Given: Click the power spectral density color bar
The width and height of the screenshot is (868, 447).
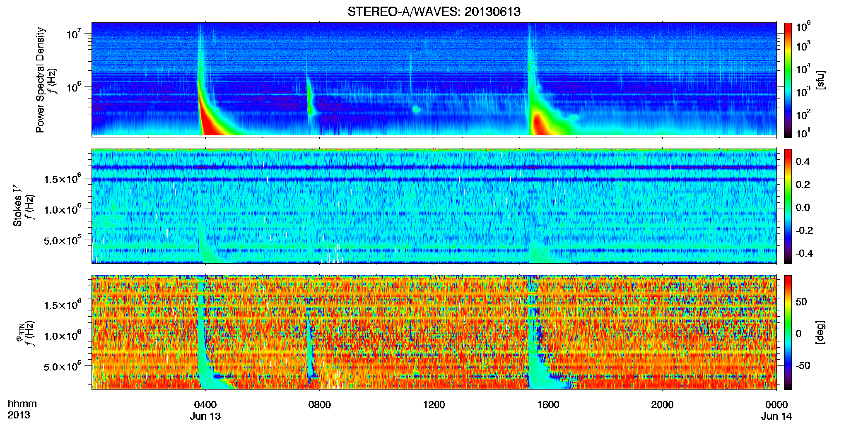Looking at the screenshot, I should click(x=788, y=80).
